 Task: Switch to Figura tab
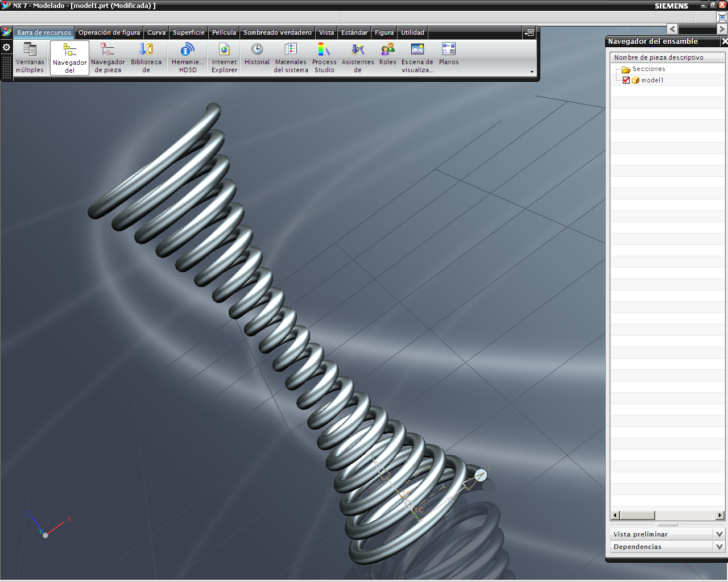[x=384, y=32]
